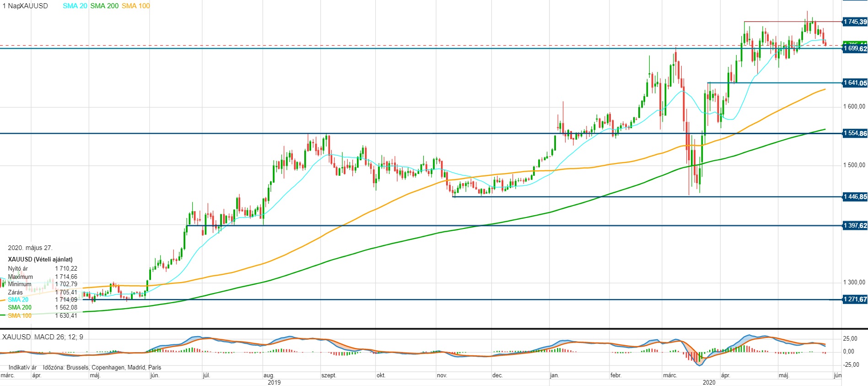
Task: Select the 1 554,86 price level tag
Action: (x=855, y=133)
